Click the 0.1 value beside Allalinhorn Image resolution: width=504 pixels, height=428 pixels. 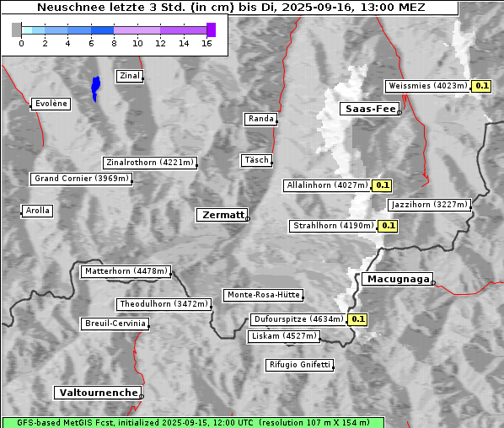tap(382, 185)
